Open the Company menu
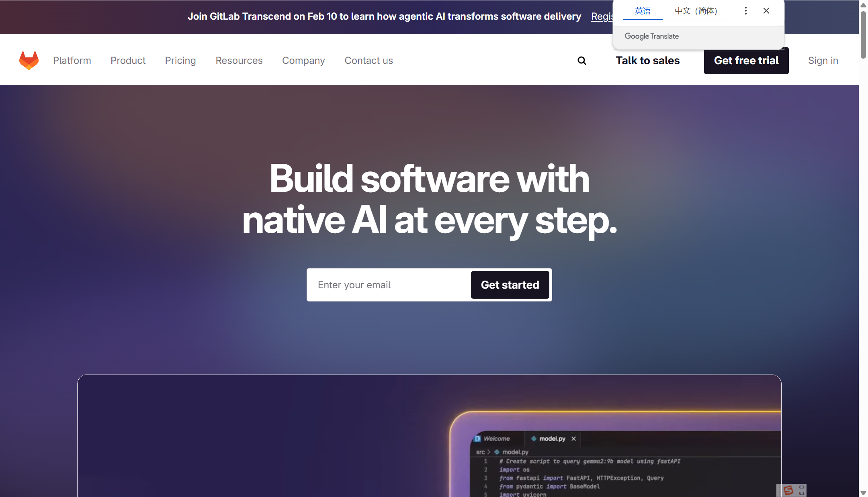 coord(303,61)
